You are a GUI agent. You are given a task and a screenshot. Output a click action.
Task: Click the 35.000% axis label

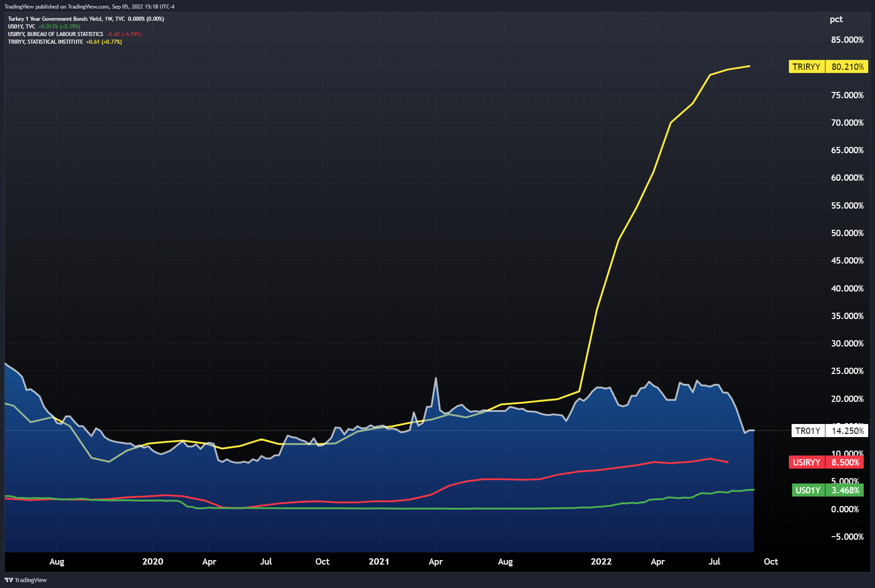pyautogui.click(x=847, y=316)
